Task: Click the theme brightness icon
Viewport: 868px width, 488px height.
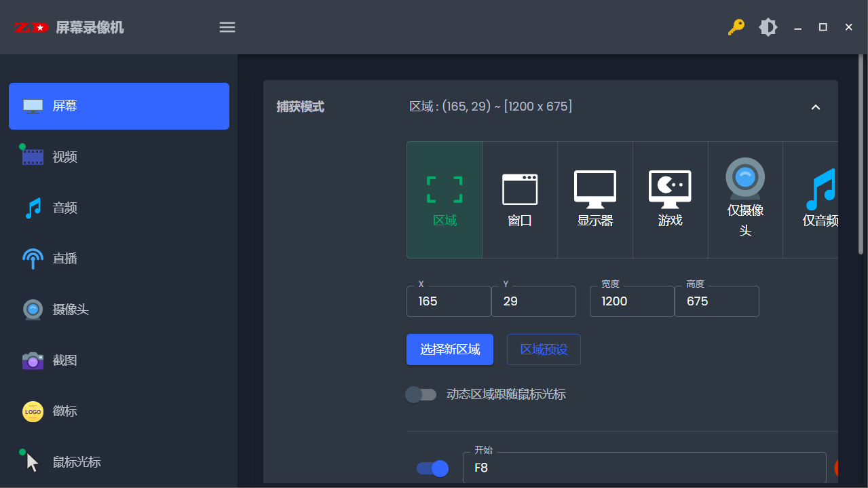Action: 768,27
